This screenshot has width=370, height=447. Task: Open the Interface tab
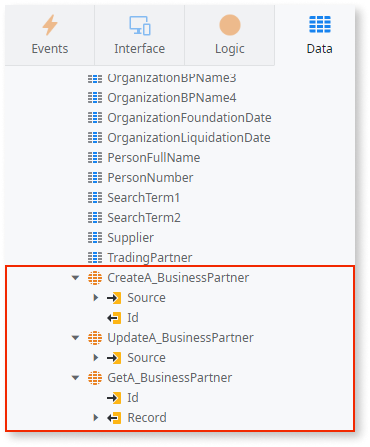coord(140,35)
